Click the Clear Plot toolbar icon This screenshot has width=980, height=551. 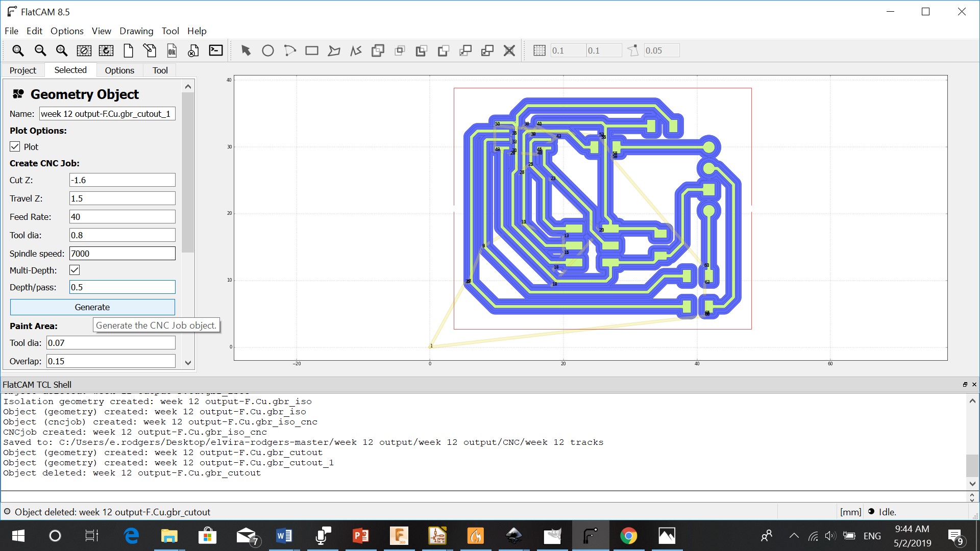tap(84, 51)
